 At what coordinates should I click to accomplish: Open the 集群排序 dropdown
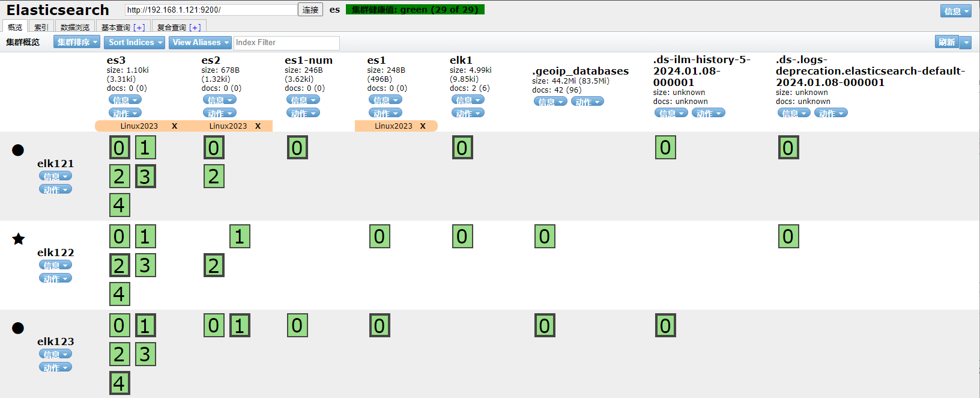tap(77, 43)
